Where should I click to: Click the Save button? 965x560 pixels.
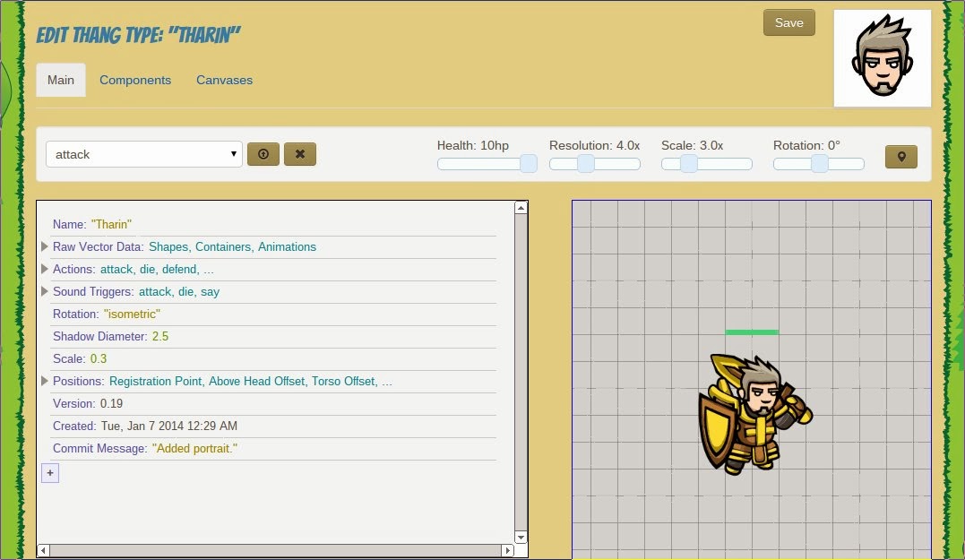[x=789, y=22]
